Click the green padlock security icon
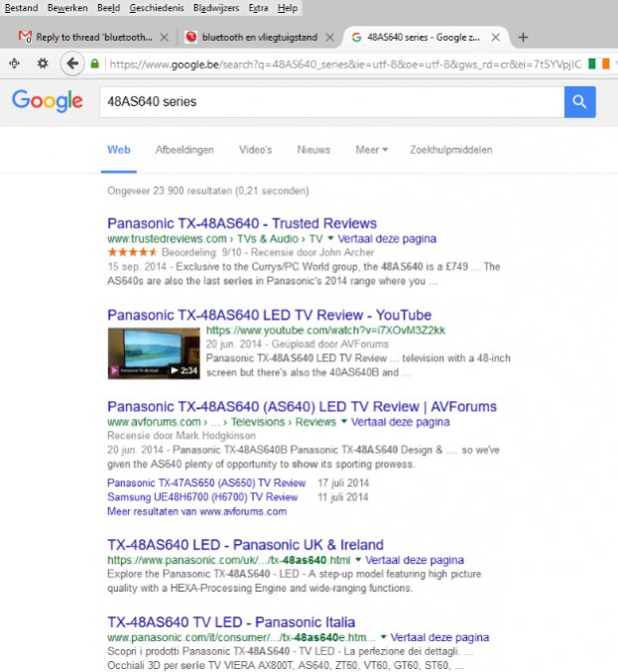 click(x=94, y=64)
